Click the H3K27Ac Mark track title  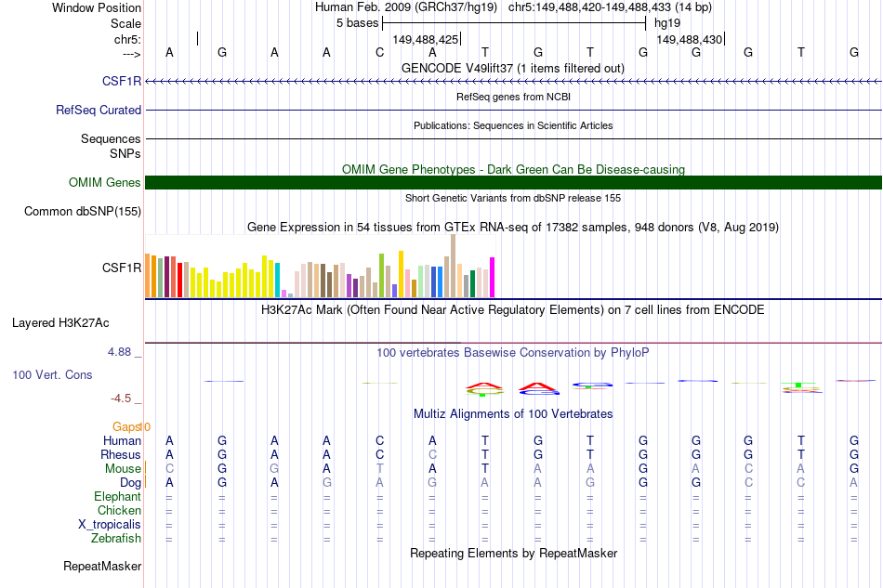[x=513, y=310]
